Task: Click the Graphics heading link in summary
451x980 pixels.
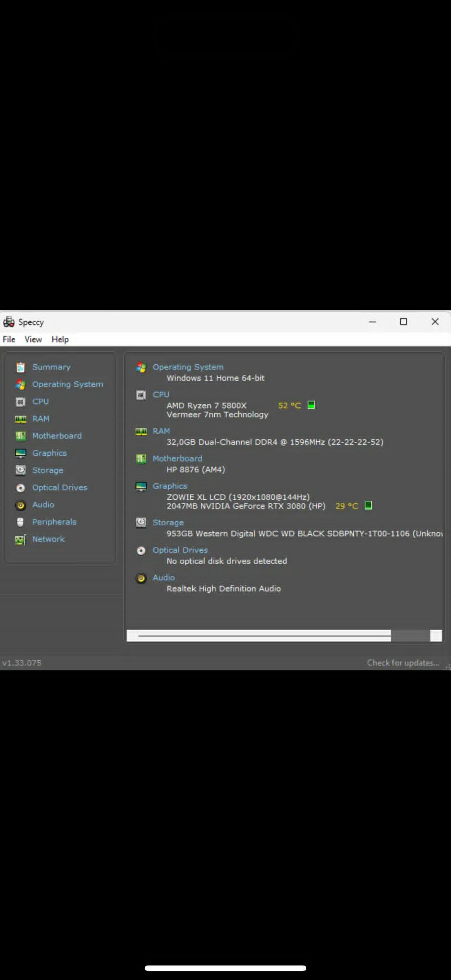Action: (170, 486)
